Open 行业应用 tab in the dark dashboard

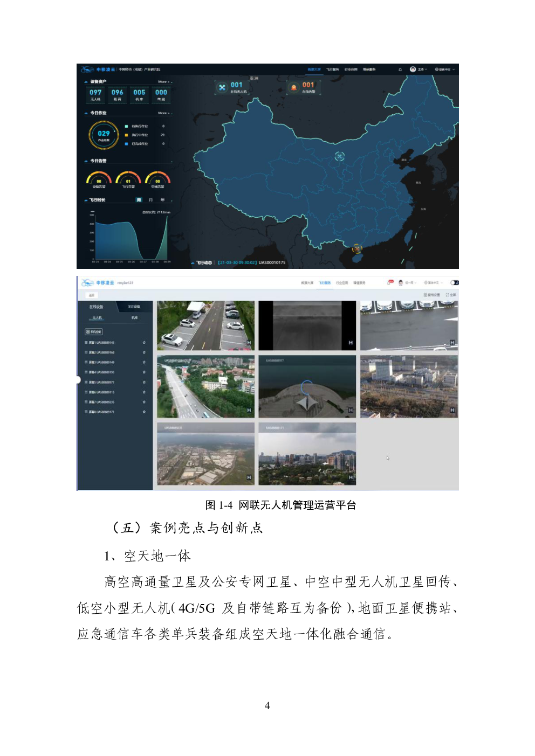click(351, 70)
